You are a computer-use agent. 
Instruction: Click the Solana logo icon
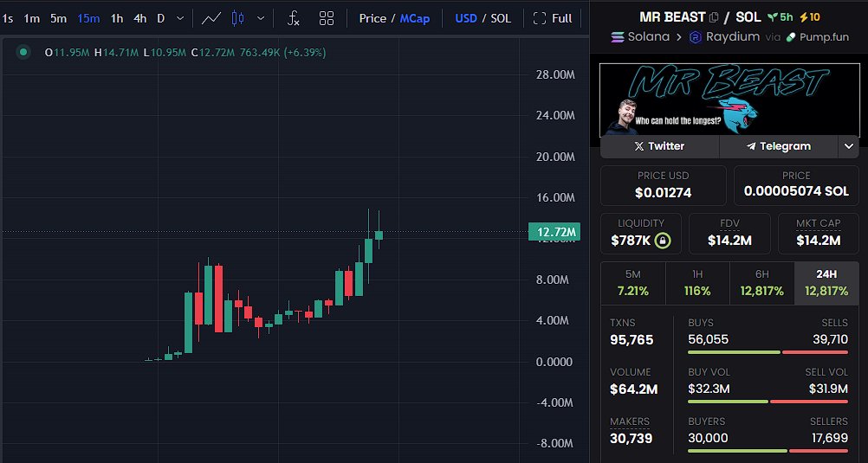click(617, 37)
